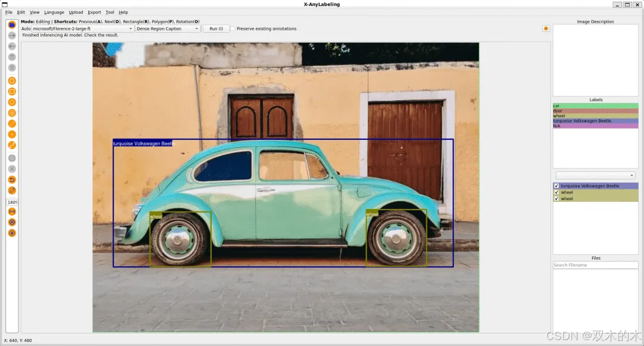Viewport: 644px width, 346px height.
Task: Select the Create Line tool
Action: pos(12,123)
